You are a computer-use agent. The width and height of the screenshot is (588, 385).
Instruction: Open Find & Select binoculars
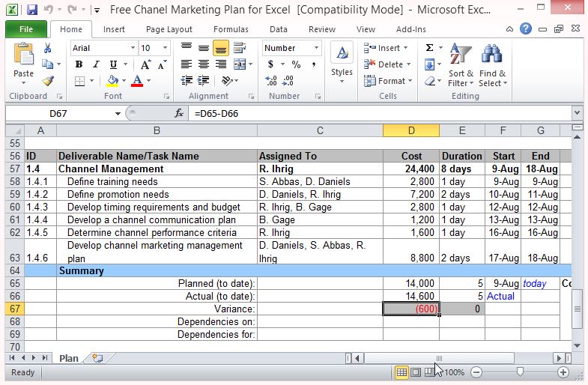[x=492, y=65]
